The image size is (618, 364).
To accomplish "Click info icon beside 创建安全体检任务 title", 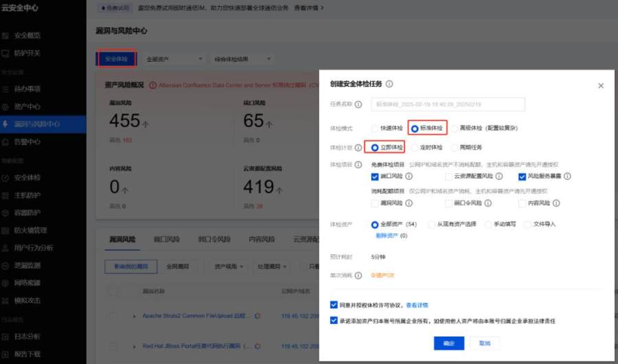I will point(389,84).
